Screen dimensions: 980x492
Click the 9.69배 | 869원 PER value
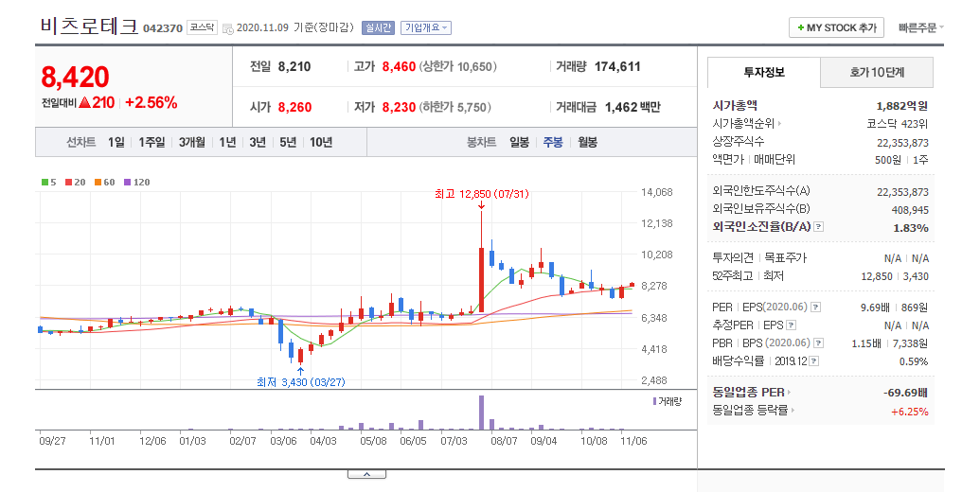point(895,307)
